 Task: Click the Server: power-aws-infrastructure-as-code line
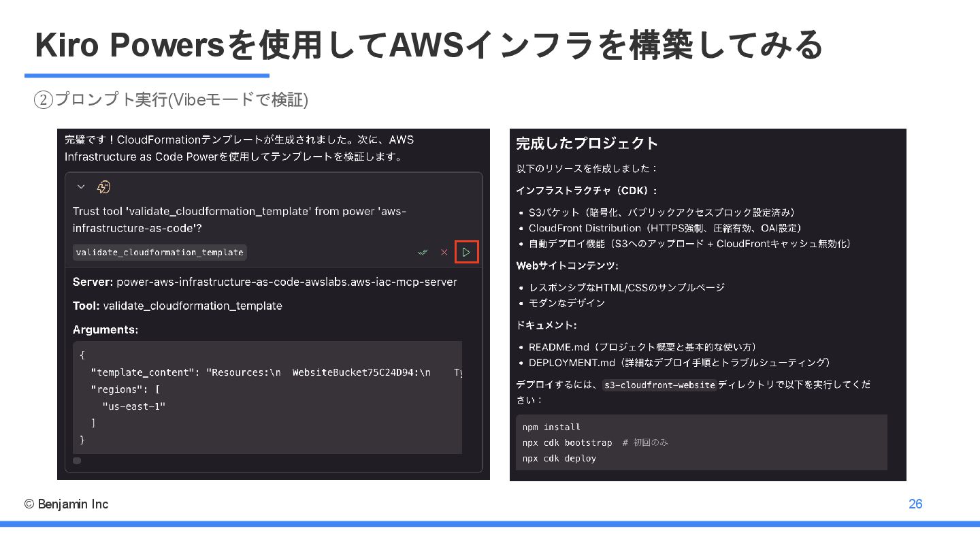[265, 282]
